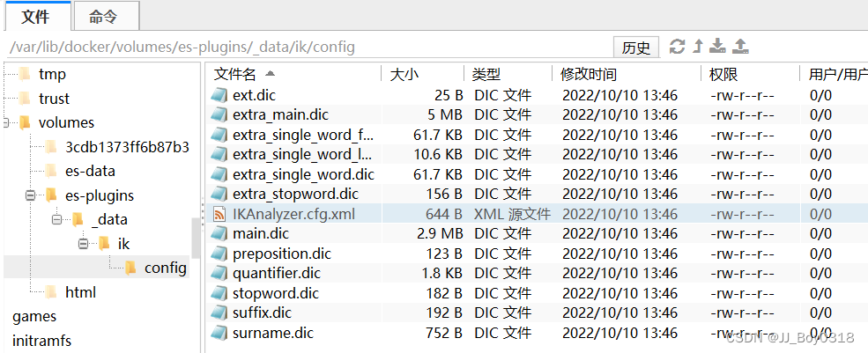Image resolution: width=868 pixels, height=353 pixels.
Task: Collapse the ik tree node
Action: (83, 244)
